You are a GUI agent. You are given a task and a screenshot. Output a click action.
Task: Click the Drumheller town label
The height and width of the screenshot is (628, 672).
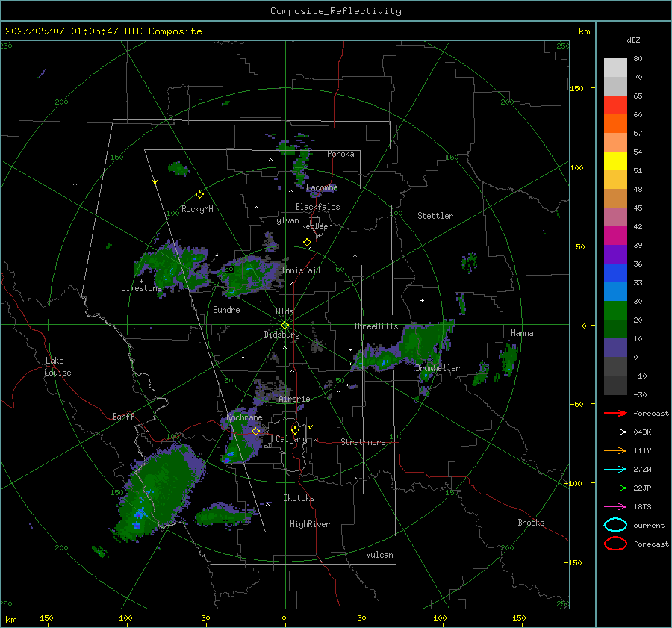coord(438,368)
